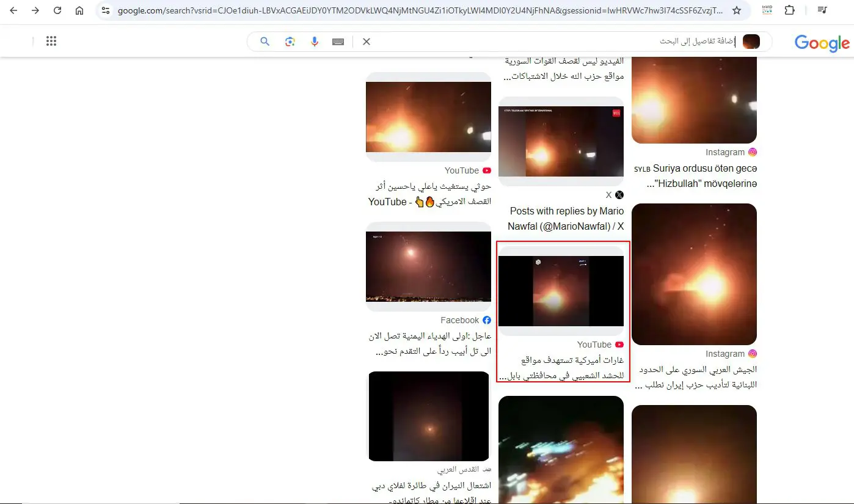Open the browser home page

tap(79, 10)
